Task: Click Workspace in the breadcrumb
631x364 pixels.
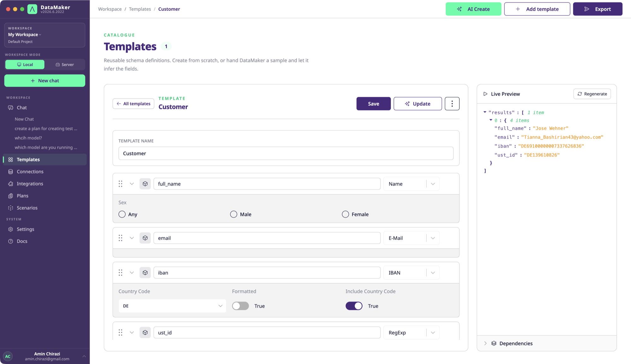Action: point(110,9)
